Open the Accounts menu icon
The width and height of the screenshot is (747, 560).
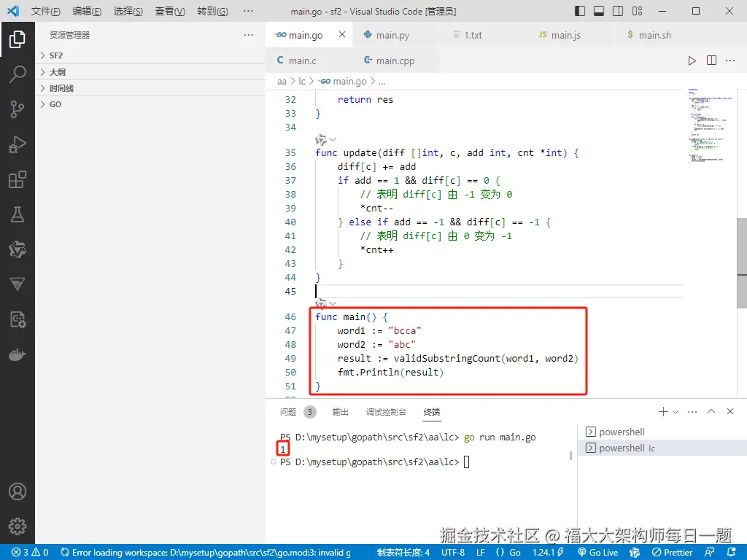tap(18, 491)
